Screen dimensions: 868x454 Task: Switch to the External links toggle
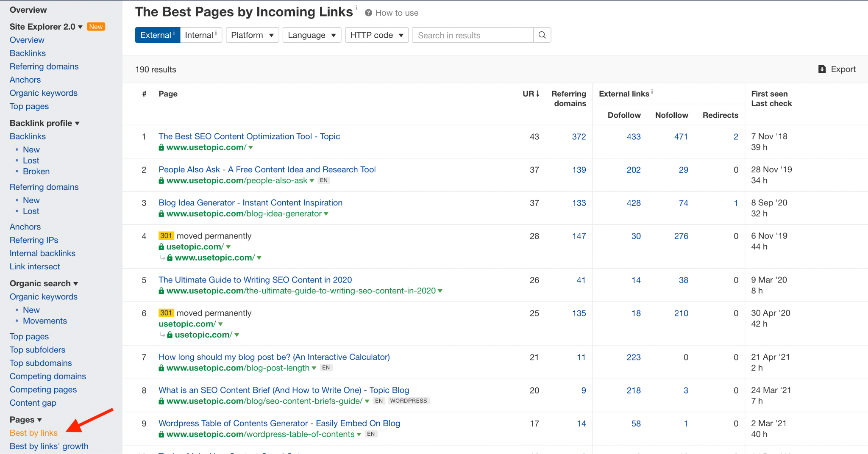coord(157,35)
